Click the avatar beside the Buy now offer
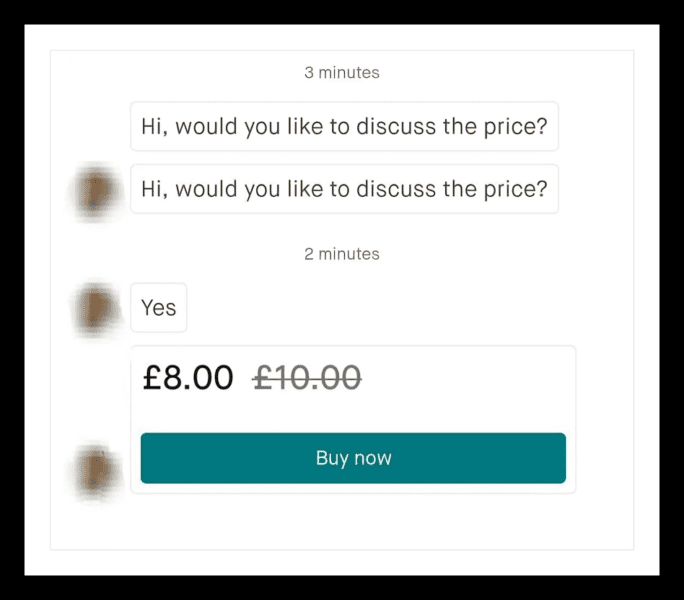 coord(96,471)
